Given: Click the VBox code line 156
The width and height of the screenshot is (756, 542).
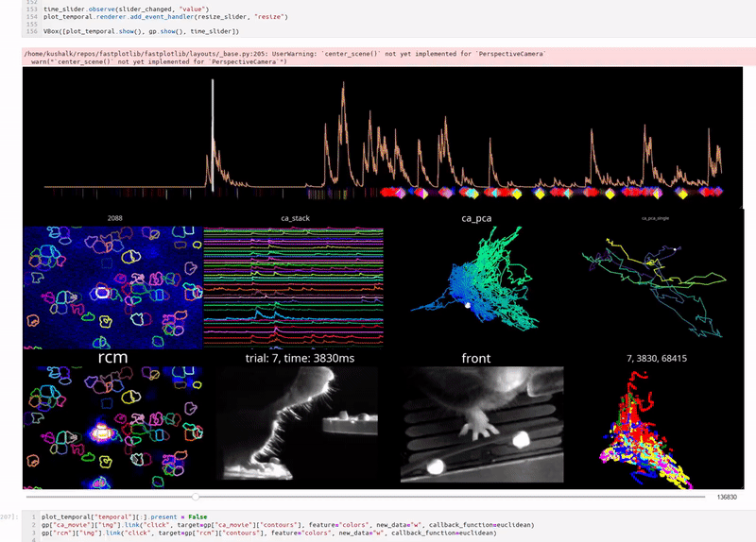Looking at the screenshot, I should point(142,32).
